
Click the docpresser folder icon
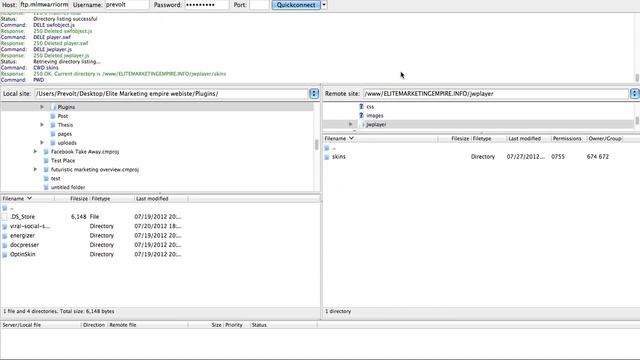pyautogui.click(x=4, y=245)
